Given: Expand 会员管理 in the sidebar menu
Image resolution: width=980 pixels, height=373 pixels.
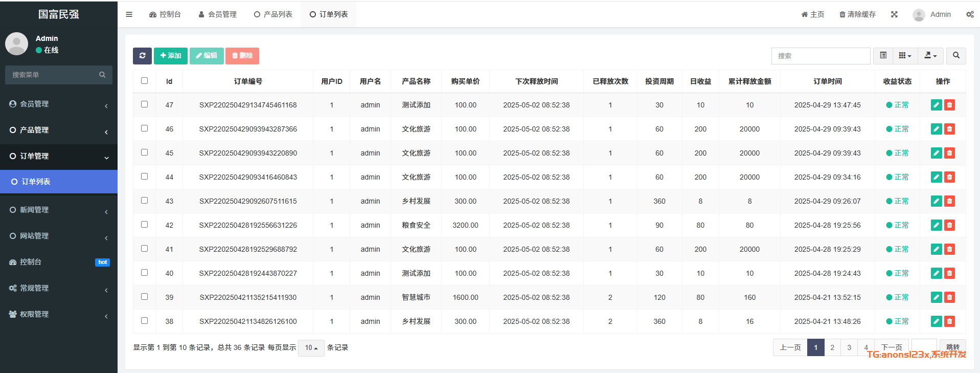Looking at the screenshot, I should [x=58, y=104].
